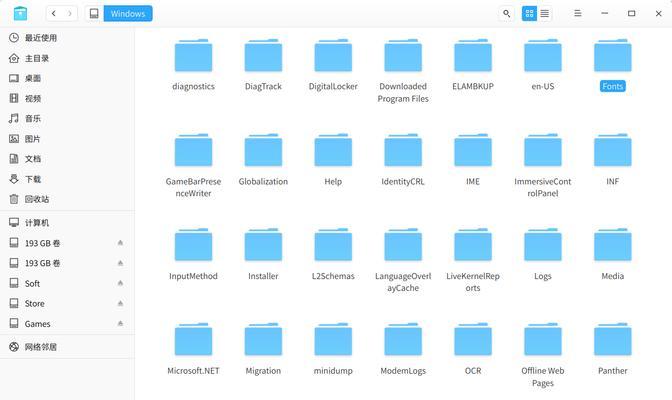Viewport: 672px width, 400px height.
Task: Select the IME folder
Action: click(x=473, y=160)
